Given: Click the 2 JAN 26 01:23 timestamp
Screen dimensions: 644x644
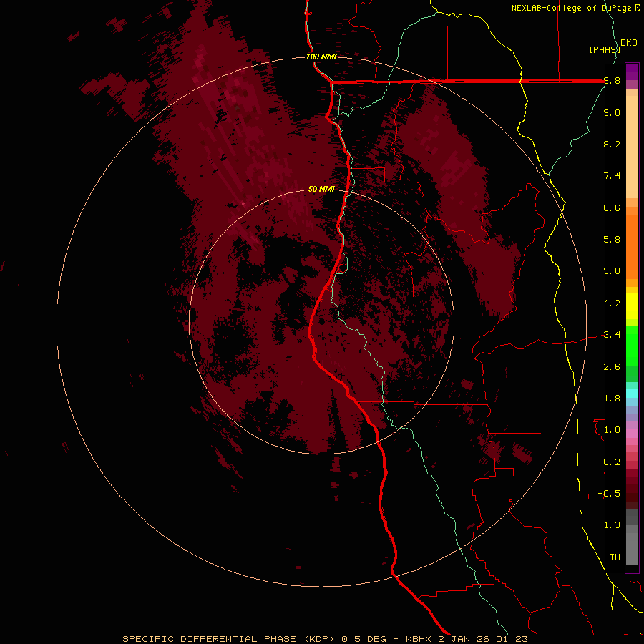Looking at the screenshot, I should (483, 639).
